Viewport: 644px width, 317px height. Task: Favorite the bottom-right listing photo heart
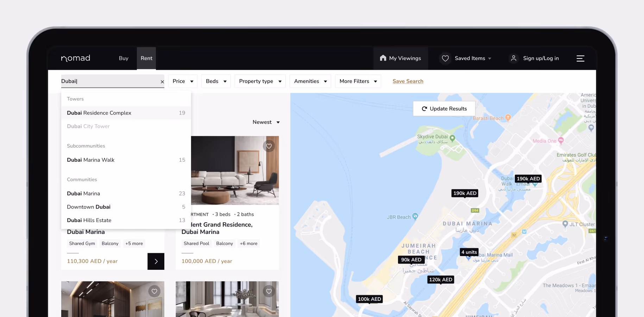point(269,291)
